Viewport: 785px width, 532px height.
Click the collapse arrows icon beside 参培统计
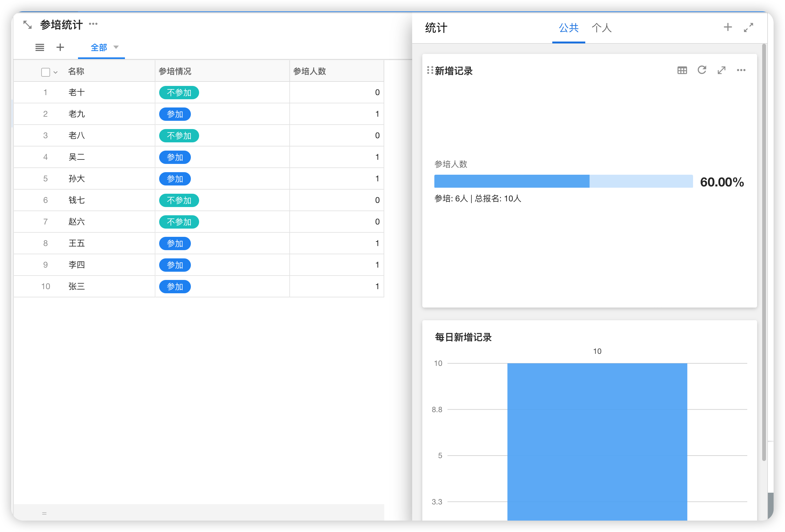tap(27, 25)
